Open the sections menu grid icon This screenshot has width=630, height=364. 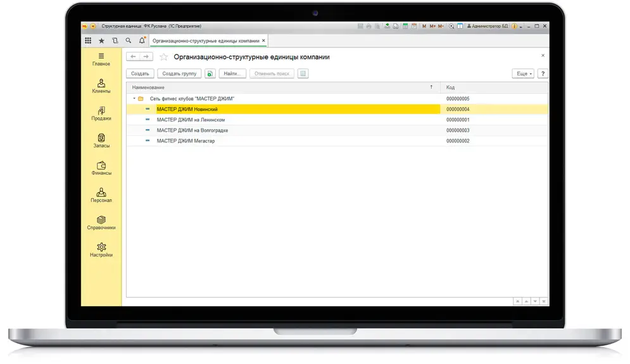click(x=88, y=41)
